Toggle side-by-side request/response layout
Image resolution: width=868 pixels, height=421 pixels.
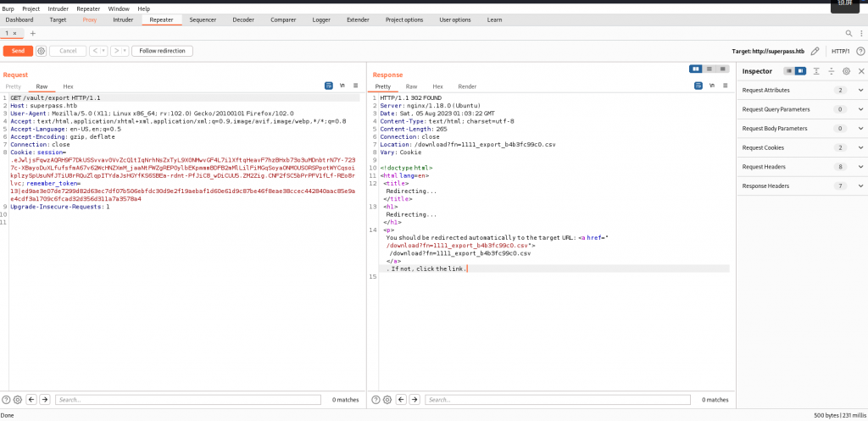pos(696,69)
